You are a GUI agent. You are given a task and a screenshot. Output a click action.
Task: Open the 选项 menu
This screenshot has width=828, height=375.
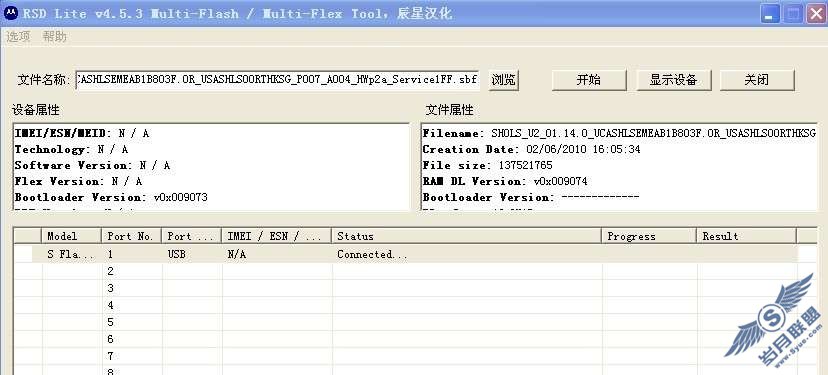pos(18,37)
